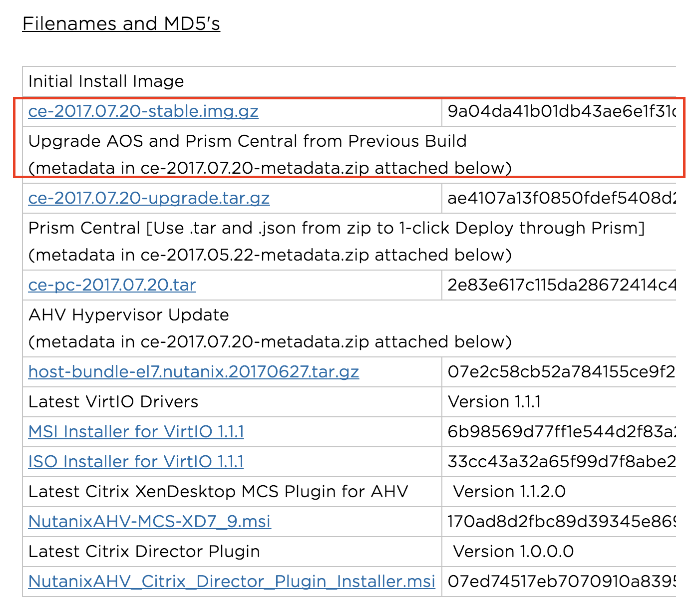Click the MD5 hash beginning 2e83e617

coord(561,285)
